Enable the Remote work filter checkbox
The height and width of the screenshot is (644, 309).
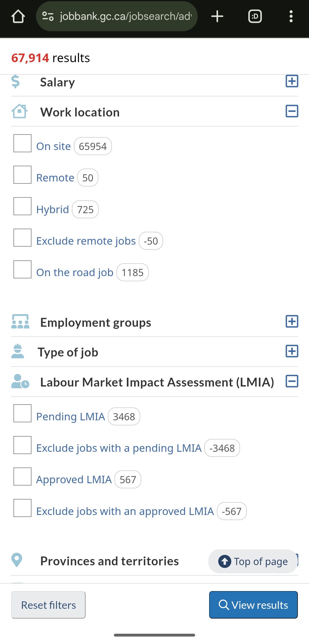pyautogui.click(x=22, y=175)
